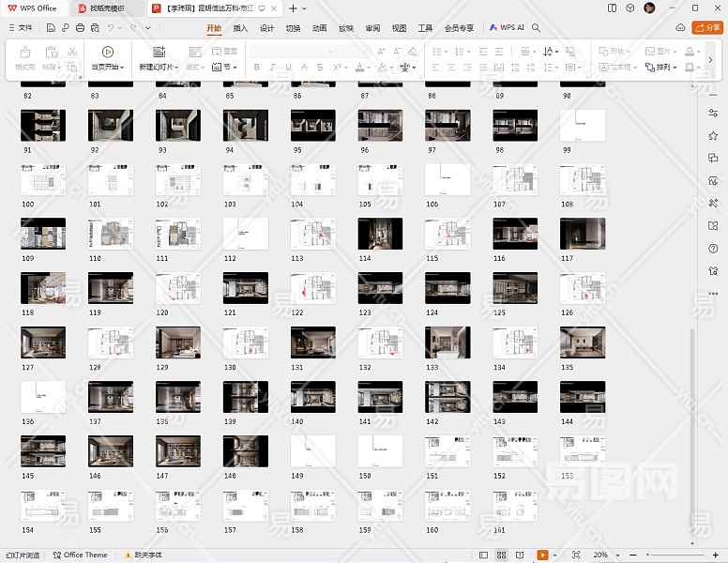
Task: Click the star icon in right sidebar
Action: tap(713, 135)
